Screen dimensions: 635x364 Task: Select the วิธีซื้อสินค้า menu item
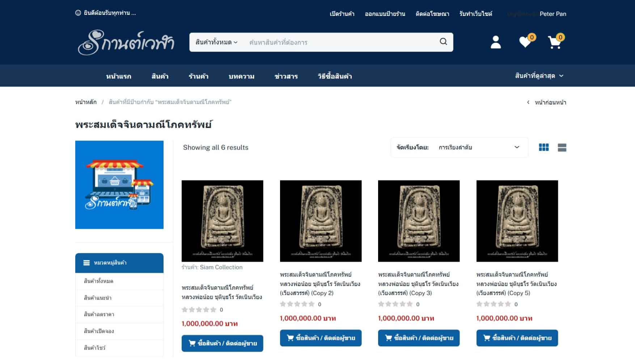[x=335, y=76]
